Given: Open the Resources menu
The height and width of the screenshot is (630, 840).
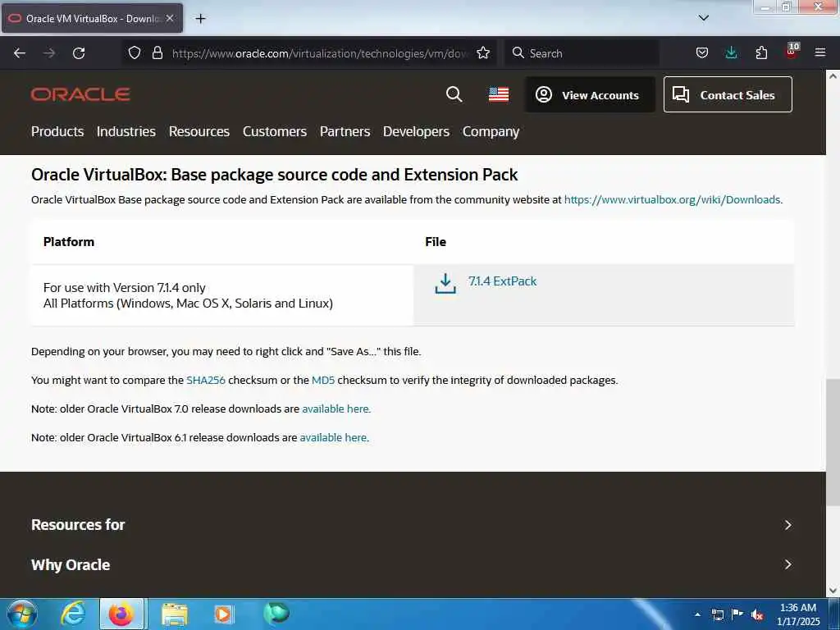Looking at the screenshot, I should pos(199,131).
